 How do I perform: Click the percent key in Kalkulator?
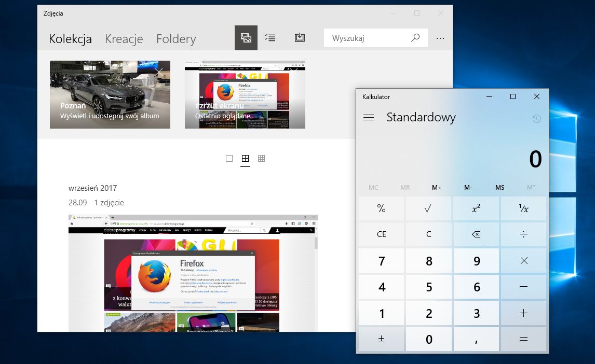coord(382,208)
